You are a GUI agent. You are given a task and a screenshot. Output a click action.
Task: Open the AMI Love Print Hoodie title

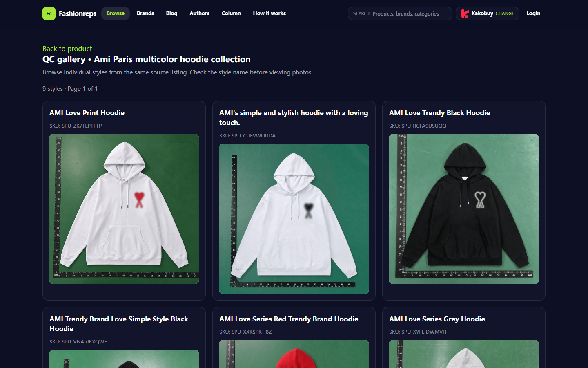coord(87,113)
